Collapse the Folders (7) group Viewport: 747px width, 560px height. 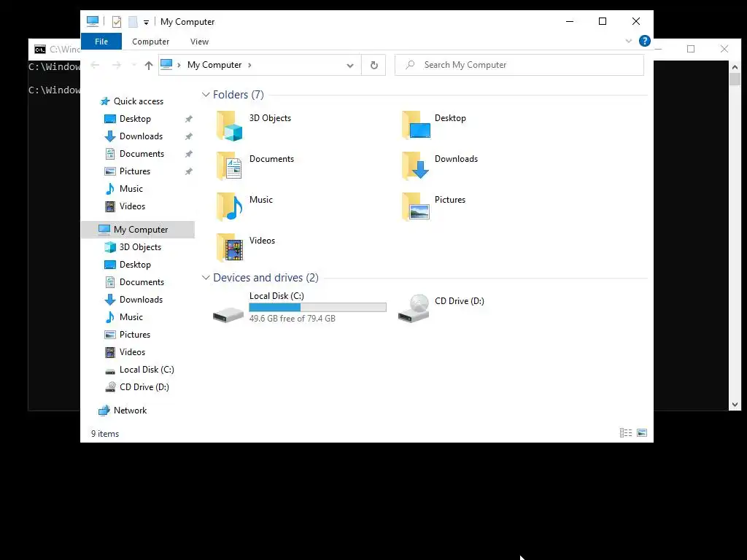pyautogui.click(x=206, y=94)
